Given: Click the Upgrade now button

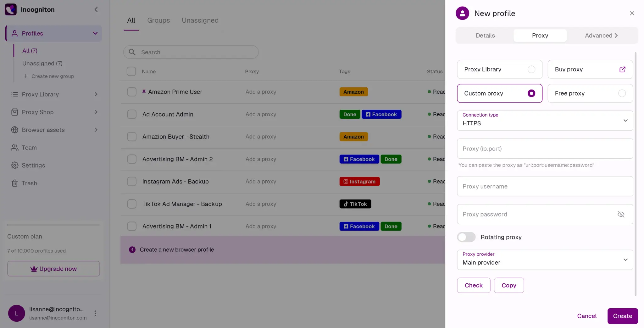Looking at the screenshot, I should coord(53,269).
